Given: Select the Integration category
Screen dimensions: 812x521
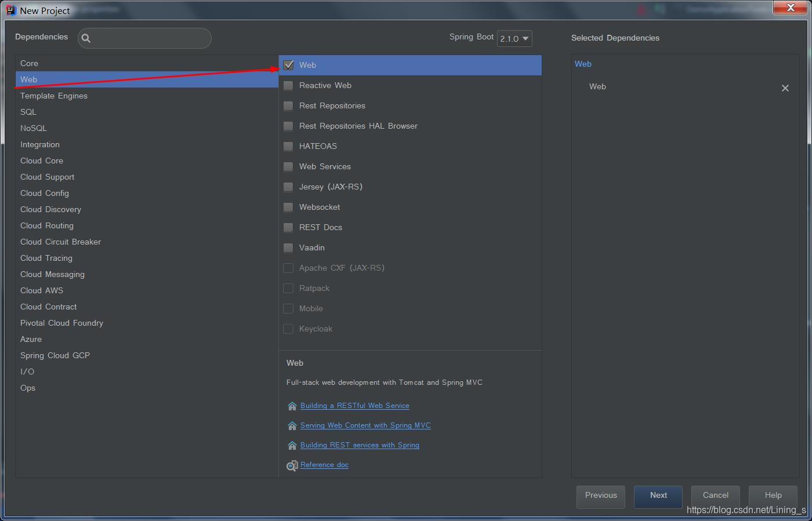Looking at the screenshot, I should click(x=147, y=144).
